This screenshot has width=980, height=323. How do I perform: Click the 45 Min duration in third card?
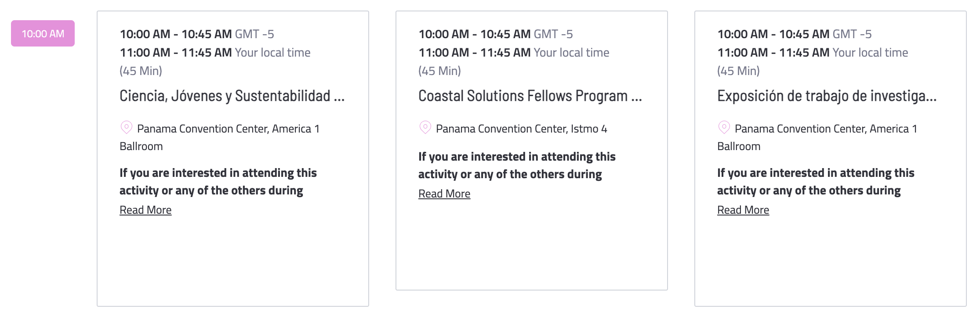point(738,71)
